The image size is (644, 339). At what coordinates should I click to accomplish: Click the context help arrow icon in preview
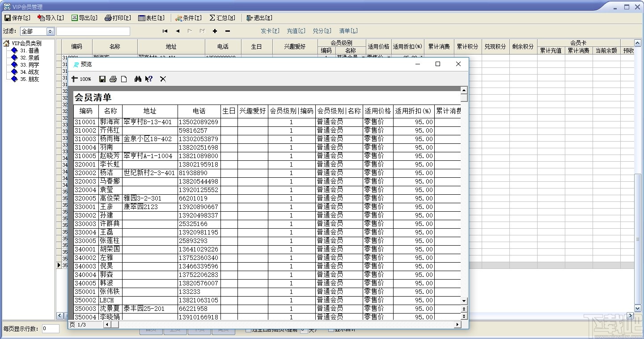pyautogui.click(x=148, y=79)
